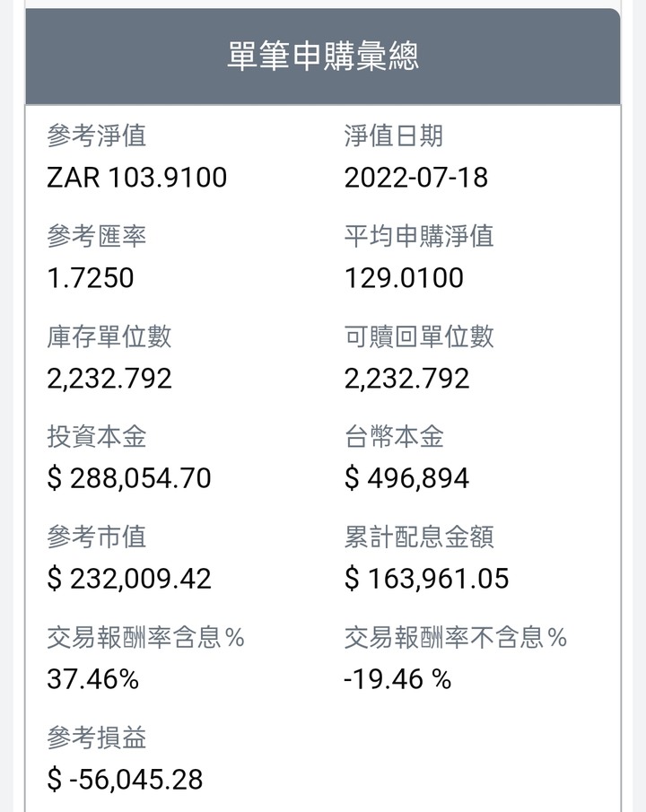The height and width of the screenshot is (812, 646).
Task: Click the 投資本金 amount $288,054.70
Action: 128,478
